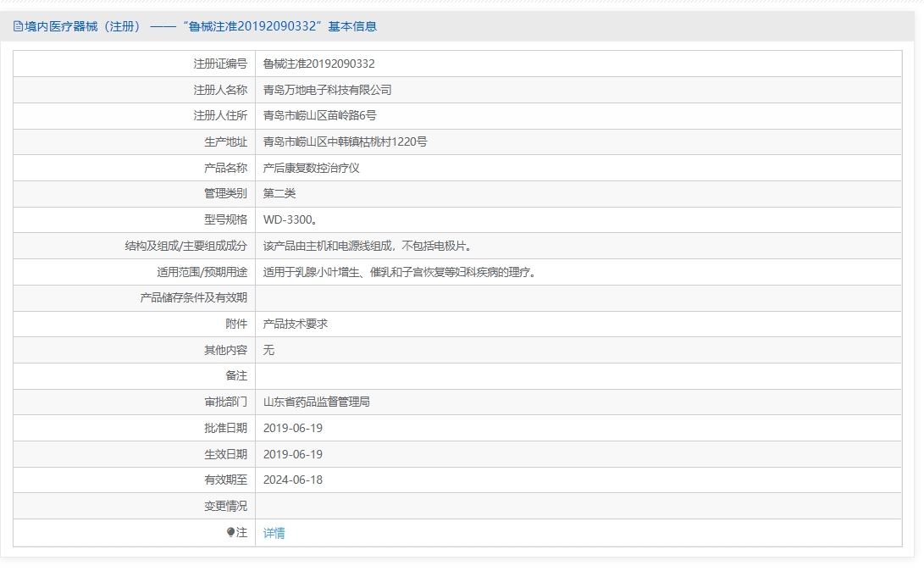Image resolution: width=924 pixels, height=577 pixels.
Task: Select 生效日期 value 2019-06-19
Action: tap(293, 454)
